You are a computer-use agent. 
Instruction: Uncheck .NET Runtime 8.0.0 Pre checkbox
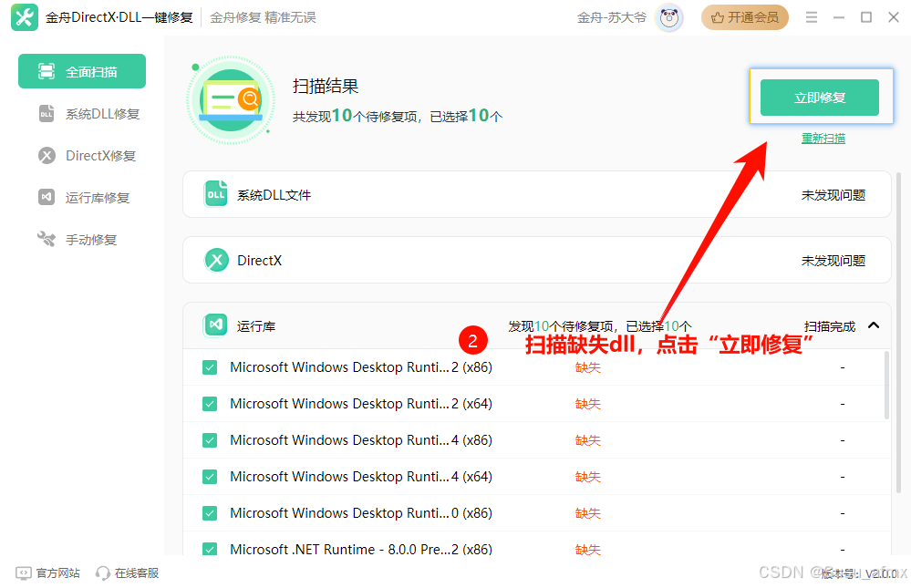click(x=210, y=549)
